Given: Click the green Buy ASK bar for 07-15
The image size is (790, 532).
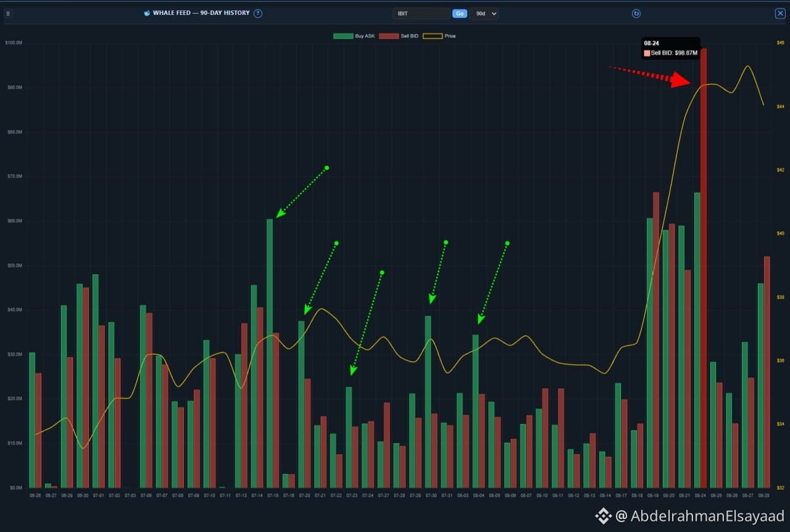Looking at the screenshot, I should tap(270, 353).
